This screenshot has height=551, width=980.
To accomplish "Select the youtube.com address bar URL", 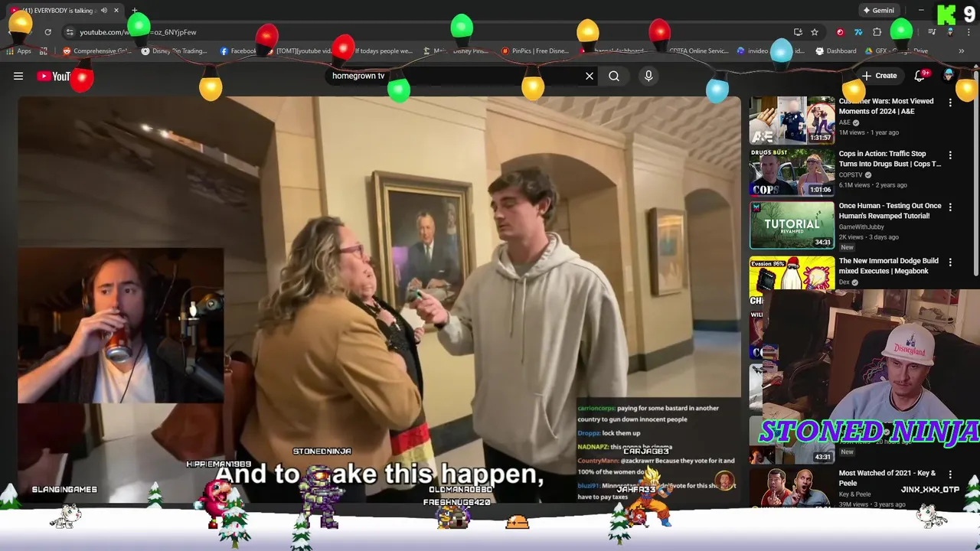I will point(138,32).
